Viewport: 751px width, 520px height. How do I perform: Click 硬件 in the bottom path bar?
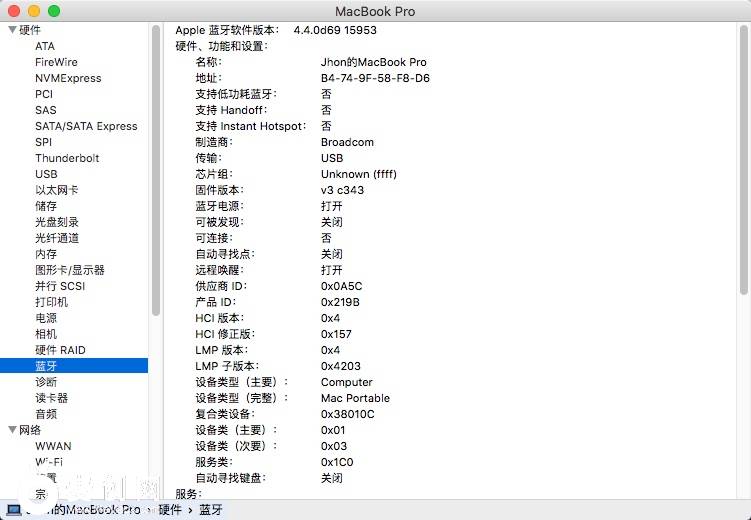click(x=170, y=510)
